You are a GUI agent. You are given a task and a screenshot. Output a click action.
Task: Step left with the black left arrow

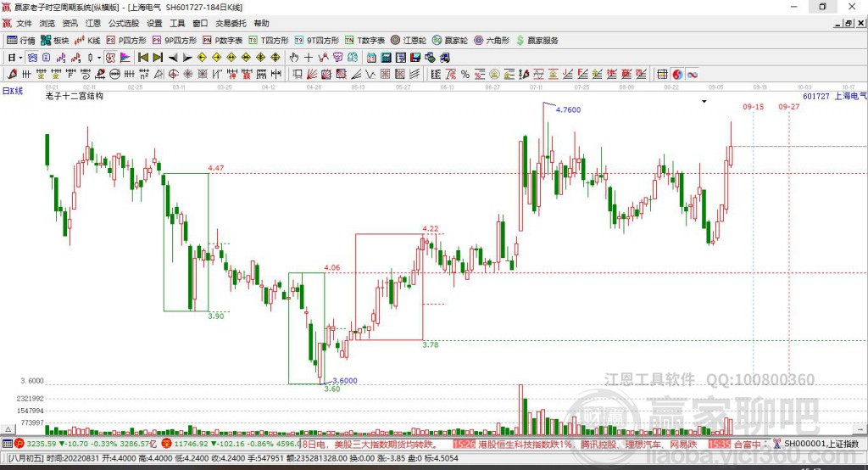[173, 58]
